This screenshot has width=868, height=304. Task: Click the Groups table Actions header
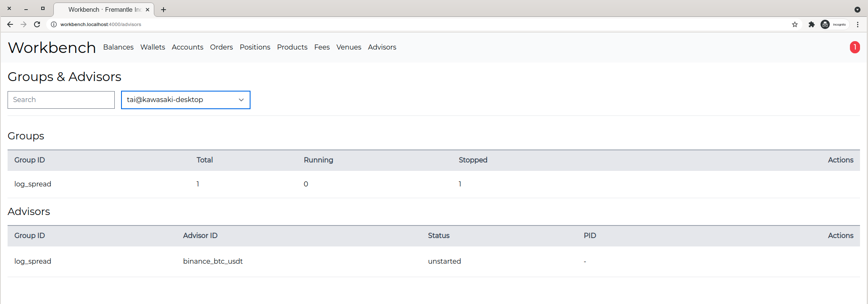click(x=841, y=160)
